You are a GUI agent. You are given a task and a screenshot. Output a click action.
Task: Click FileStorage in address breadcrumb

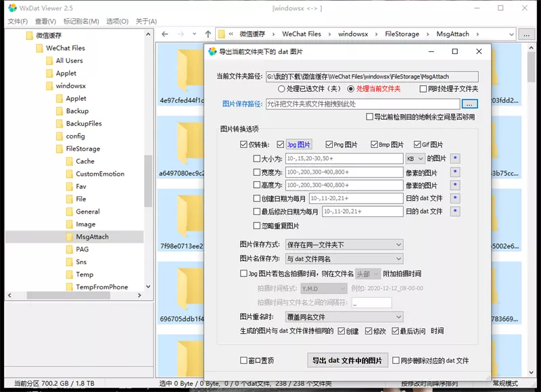402,34
